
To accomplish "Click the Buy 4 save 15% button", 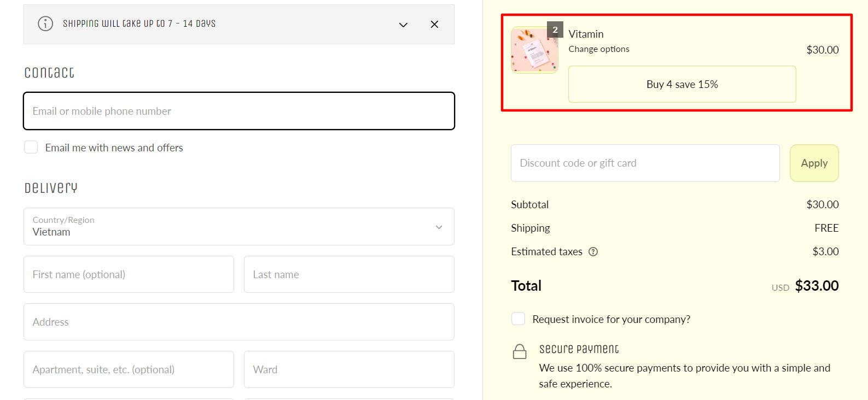I will [682, 84].
